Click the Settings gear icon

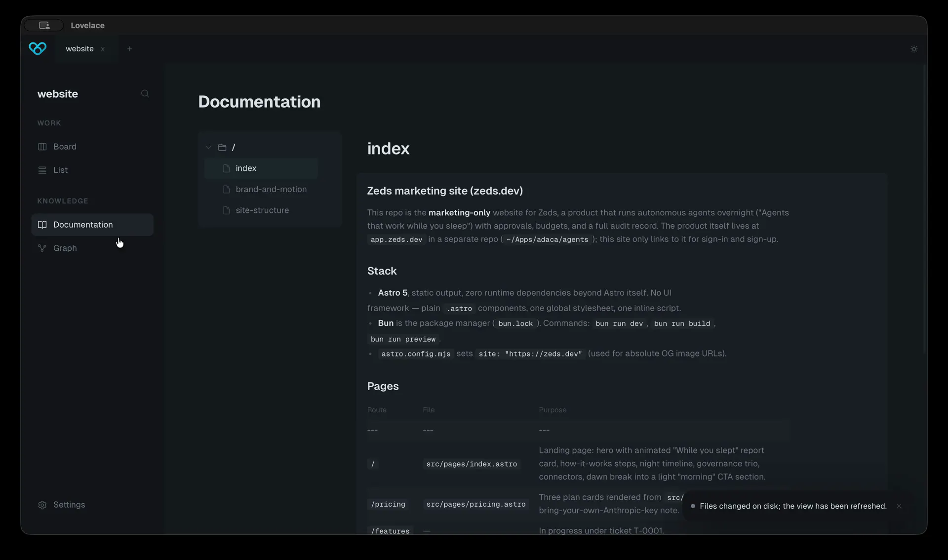pos(42,505)
